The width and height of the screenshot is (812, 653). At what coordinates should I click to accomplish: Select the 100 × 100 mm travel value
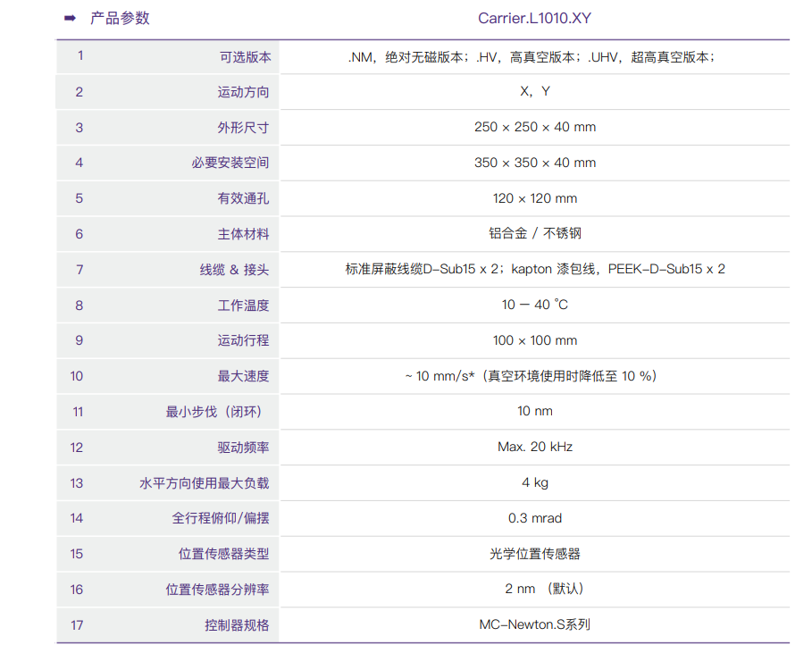tap(534, 340)
